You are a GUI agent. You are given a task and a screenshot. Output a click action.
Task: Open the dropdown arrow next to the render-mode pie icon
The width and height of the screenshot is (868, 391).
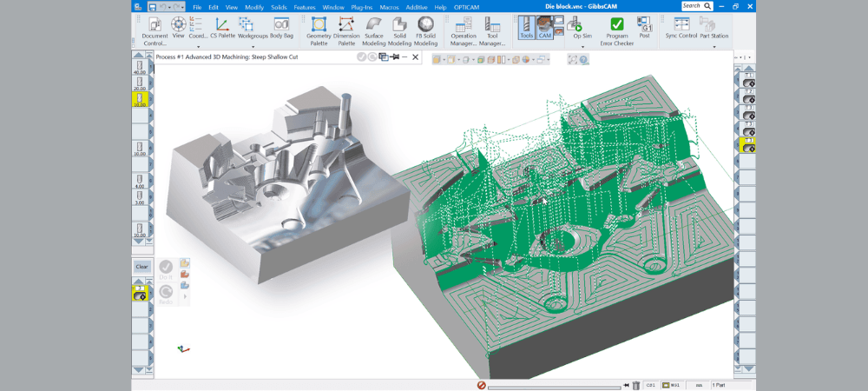pos(533,60)
